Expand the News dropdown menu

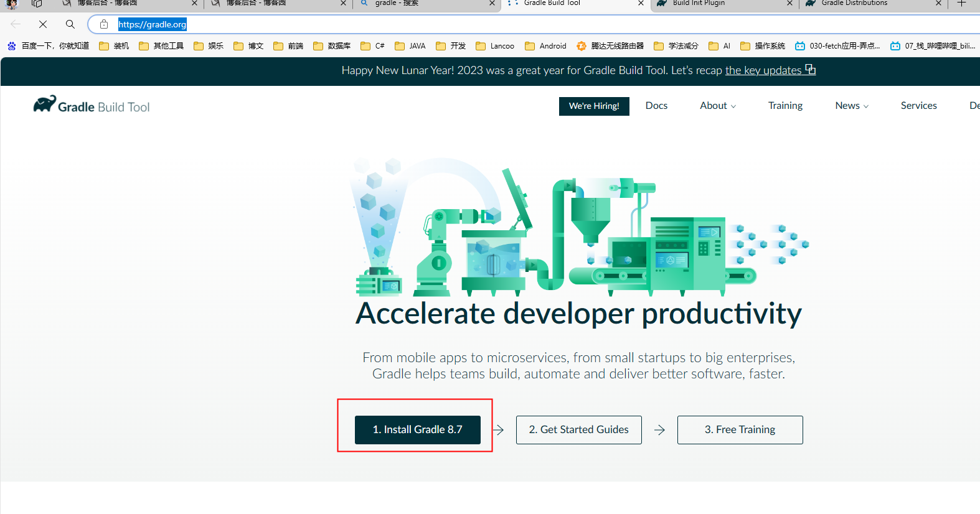coord(852,106)
